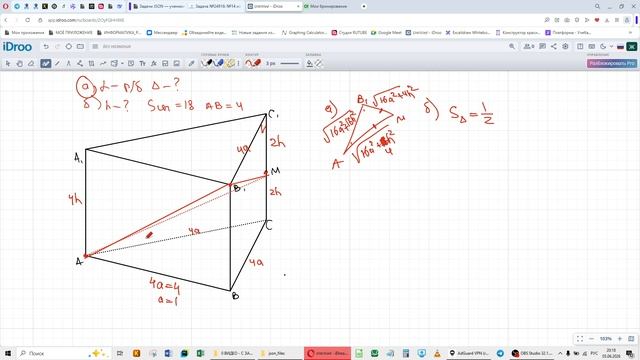Select the eyedropper color picker
The height and width of the screenshot is (360, 640).
point(191,64)
